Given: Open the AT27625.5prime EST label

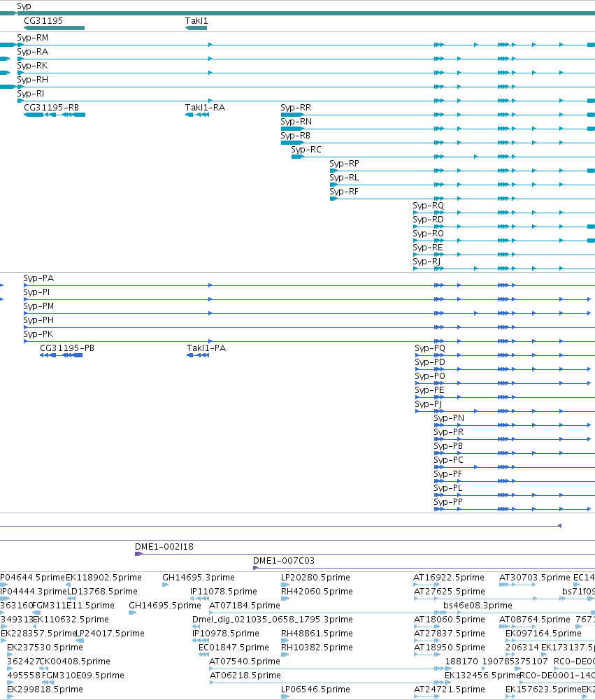Looking at the screenshot, I should tap(450, 592).
